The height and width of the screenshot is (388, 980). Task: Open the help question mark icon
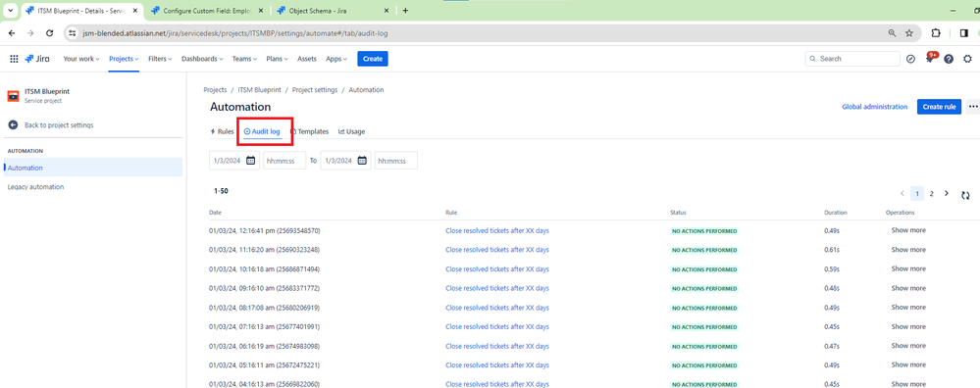click(949, 59)
